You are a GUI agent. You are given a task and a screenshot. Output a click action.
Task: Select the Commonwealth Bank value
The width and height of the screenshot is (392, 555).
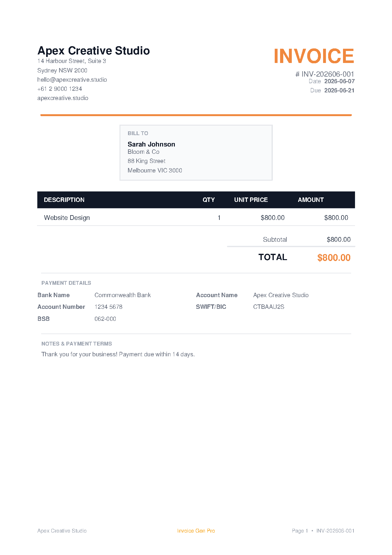coord(123,295)
